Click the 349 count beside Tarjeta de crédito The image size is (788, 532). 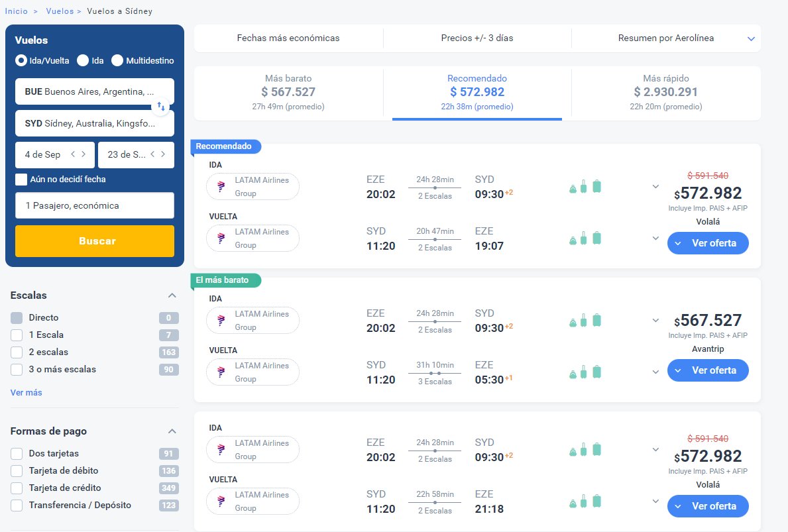[x=169, y=488]
